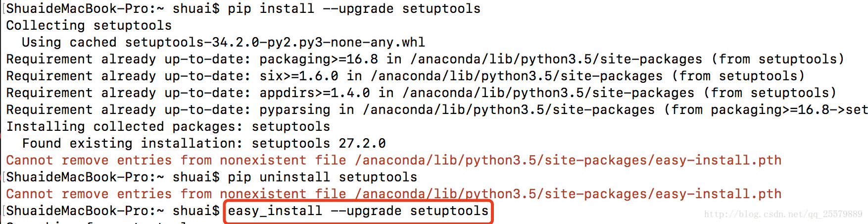Click the site-packages path on the six line
Viewport: 868px width, 224px height.
pos(516,76)
